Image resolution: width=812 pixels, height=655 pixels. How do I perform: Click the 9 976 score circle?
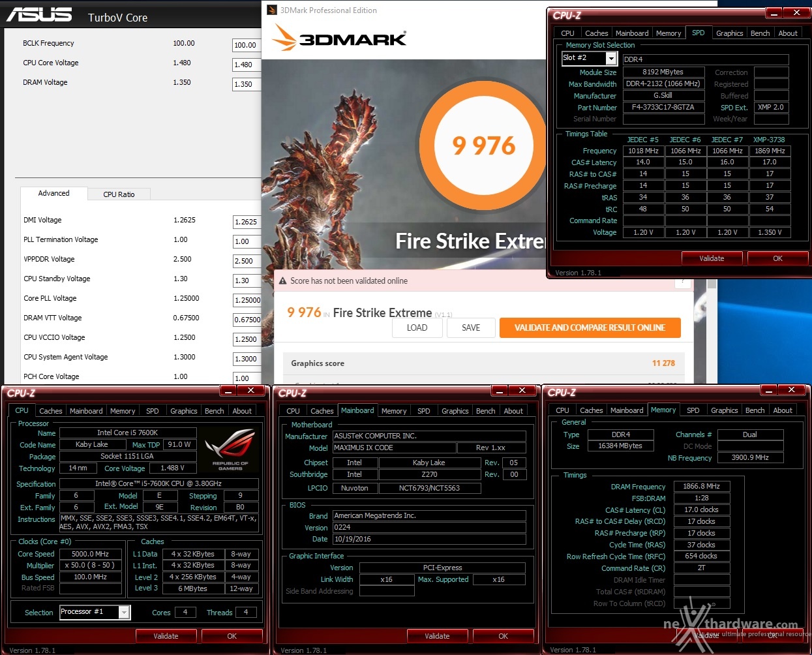[x=484, y=145]
